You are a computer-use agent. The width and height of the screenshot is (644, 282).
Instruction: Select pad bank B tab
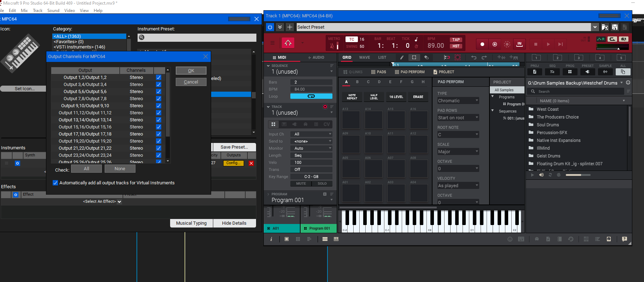(357, 82)
